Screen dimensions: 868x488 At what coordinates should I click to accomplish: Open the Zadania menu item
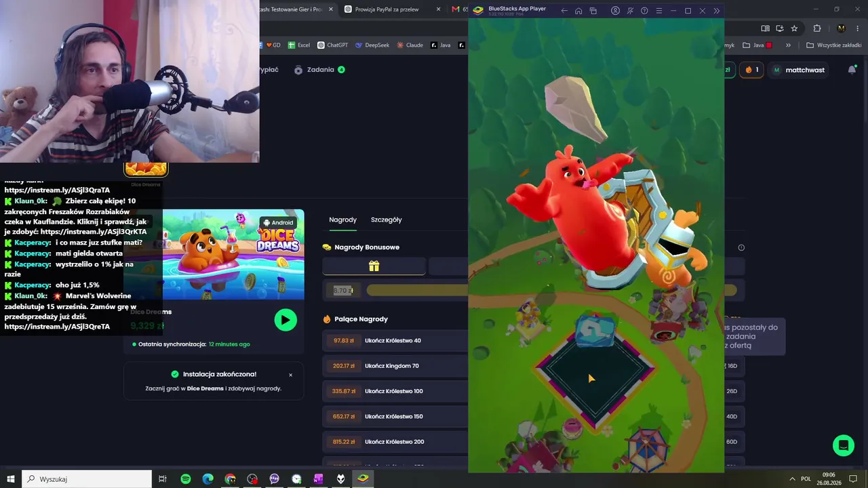319,70
